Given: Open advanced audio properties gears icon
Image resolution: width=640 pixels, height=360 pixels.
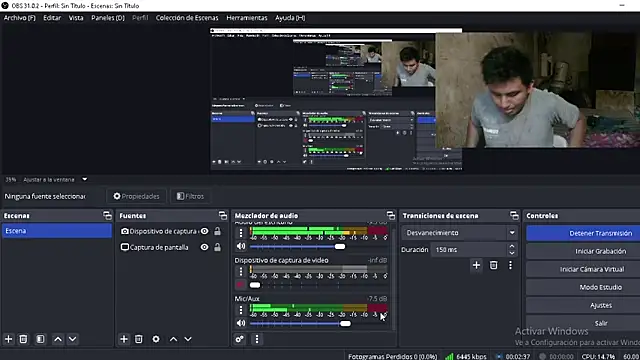Looking at the screenshot, I should tap(240, 339).
